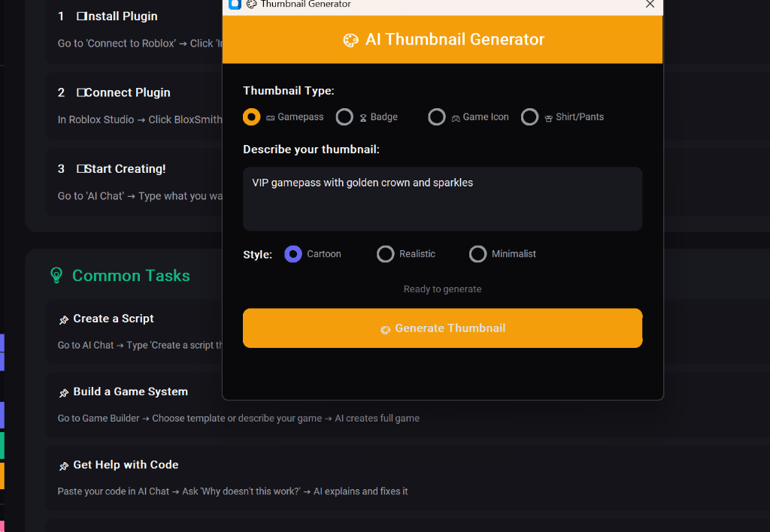
Task: Click the palette icon in the orange header
Action: tap(350, 40)
